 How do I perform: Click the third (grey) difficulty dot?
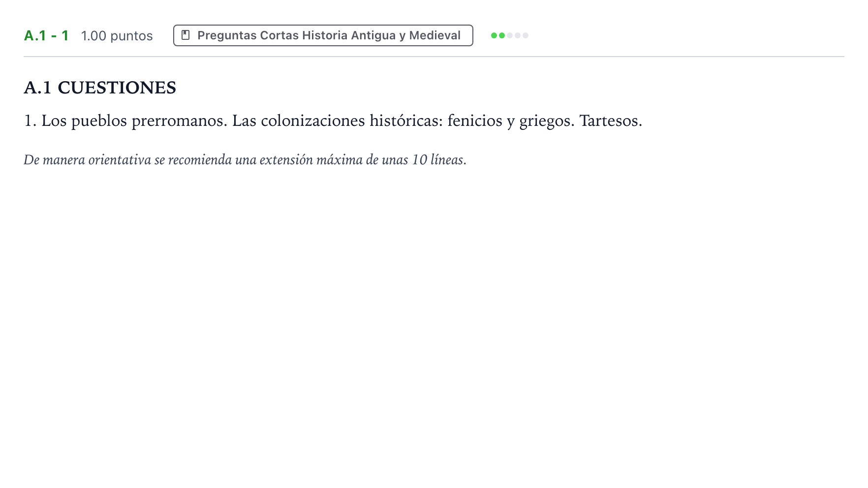click(510, 35)
